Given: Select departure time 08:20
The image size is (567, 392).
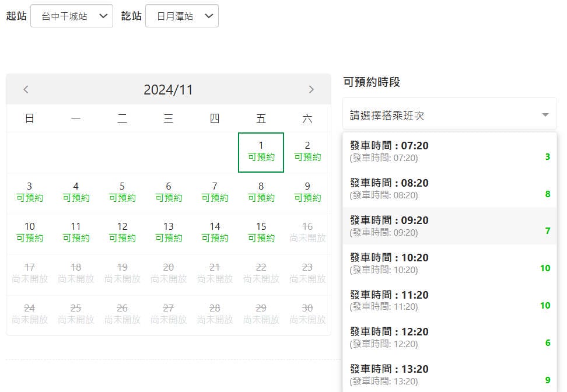Looking at the screenshot, I should 450,188.
